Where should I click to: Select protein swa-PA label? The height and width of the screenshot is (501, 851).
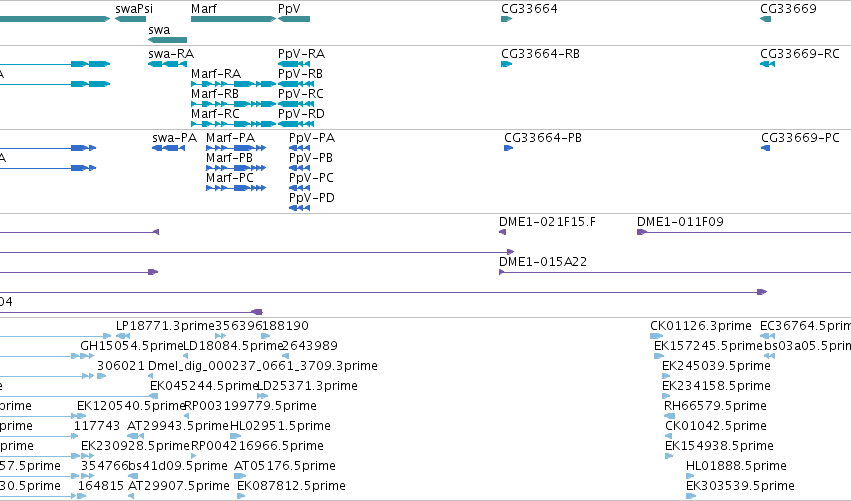point(174,138)
